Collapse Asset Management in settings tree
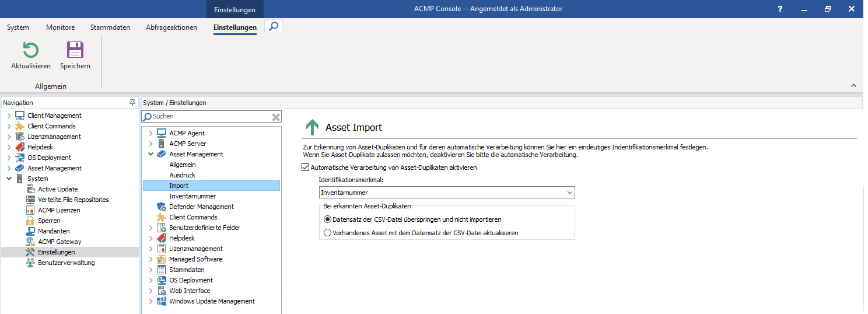 [150, 154]
